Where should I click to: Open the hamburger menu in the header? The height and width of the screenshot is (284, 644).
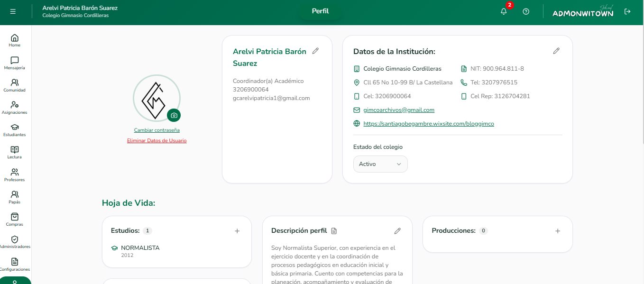[x=13, y=11]
